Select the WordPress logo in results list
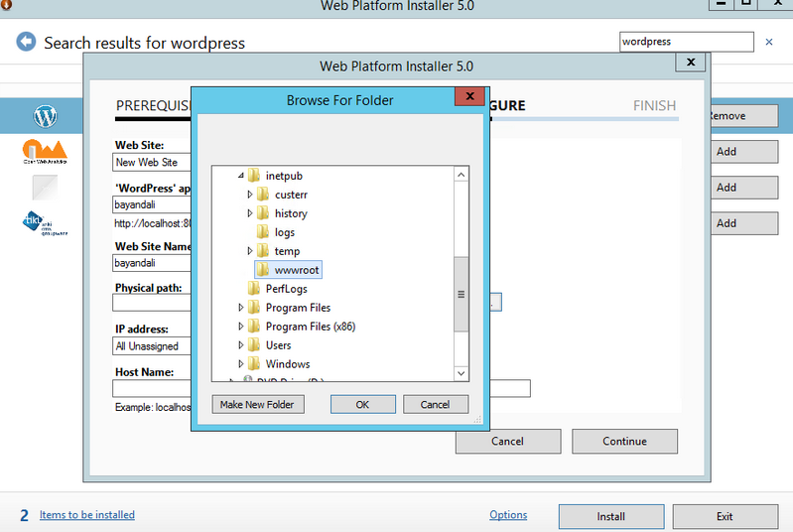Image resolution: width=793 pixels, height=532 pixels. 45,116
